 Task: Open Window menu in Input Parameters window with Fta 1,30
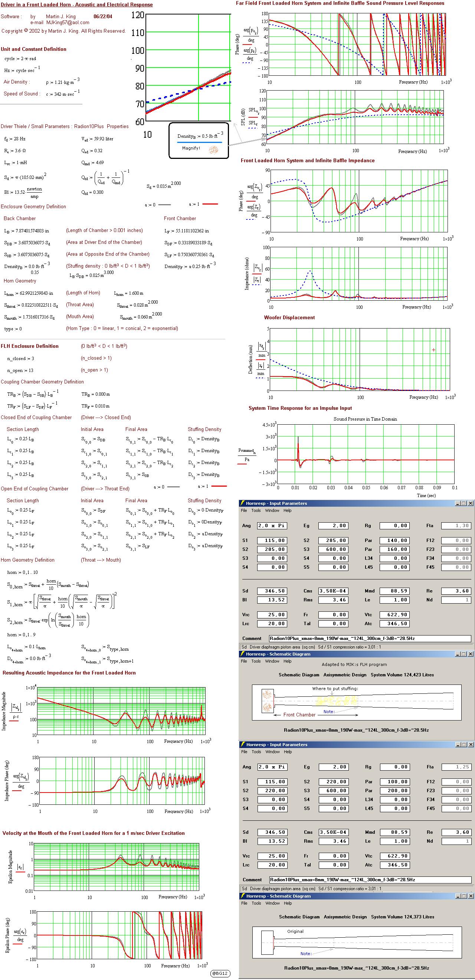pos(272,510)
